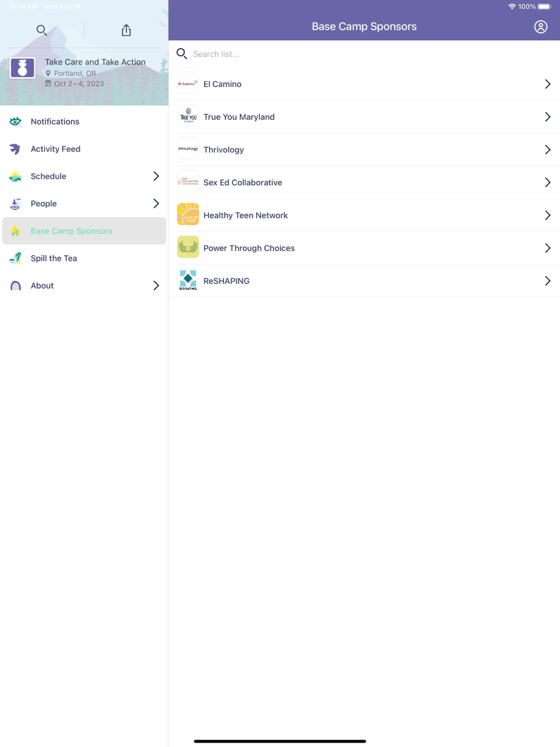This screenshot has width=560, height=747.
Task: Tap the event logo thumbnail
Action: [22, 68]
